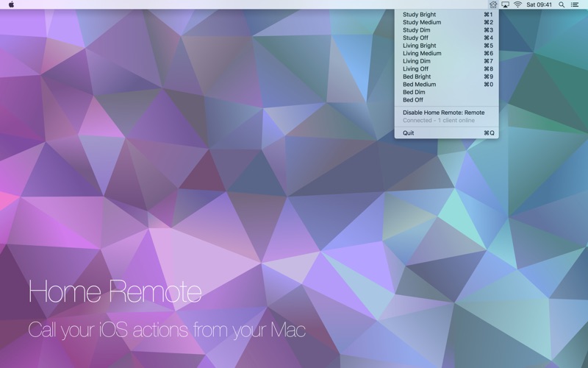588x368 pixels.
Task: Open the AirPlay display menu icon
Action: pos(506,4)
